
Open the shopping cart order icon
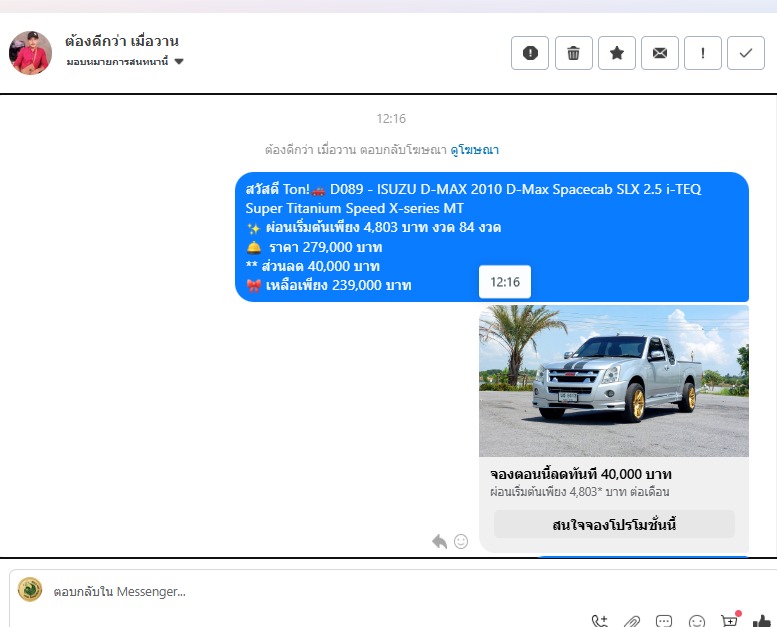point(729,620)
